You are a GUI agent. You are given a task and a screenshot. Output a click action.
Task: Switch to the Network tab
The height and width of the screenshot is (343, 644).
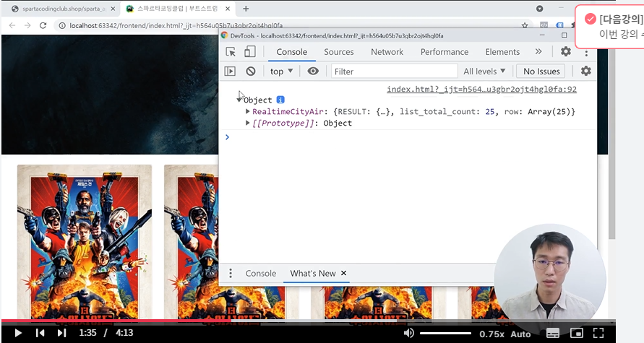(x=387, y=52)
